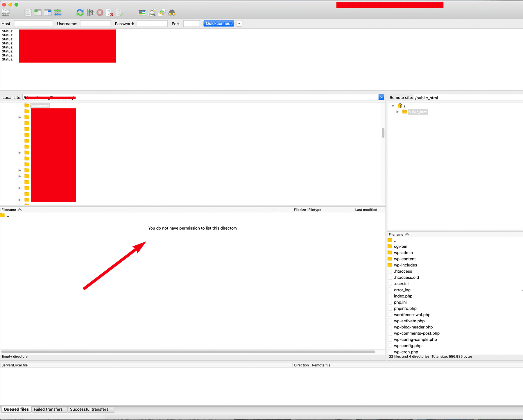This screenshot has height=420, width=523.
Task: Open the Site Manager
Action: point(6,12)
